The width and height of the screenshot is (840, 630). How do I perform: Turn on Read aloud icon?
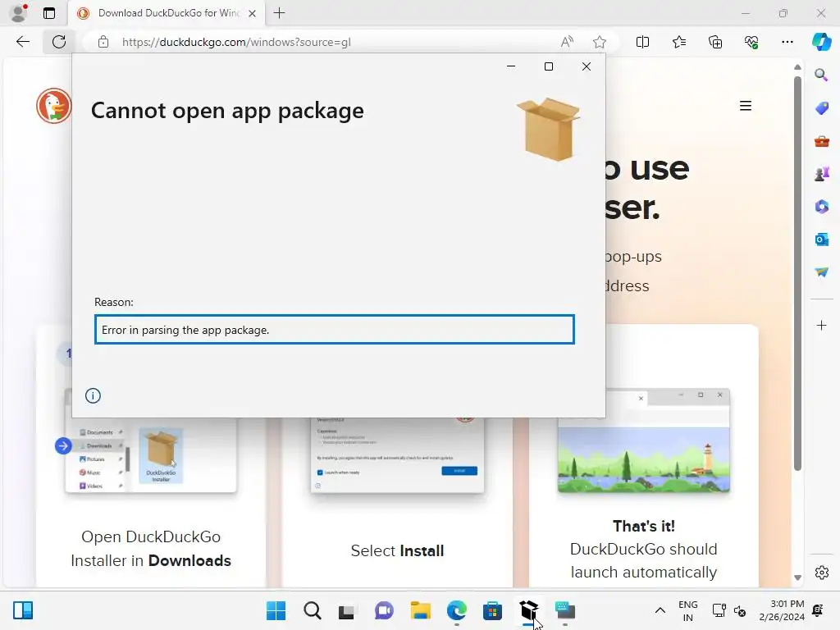point(567,42)
